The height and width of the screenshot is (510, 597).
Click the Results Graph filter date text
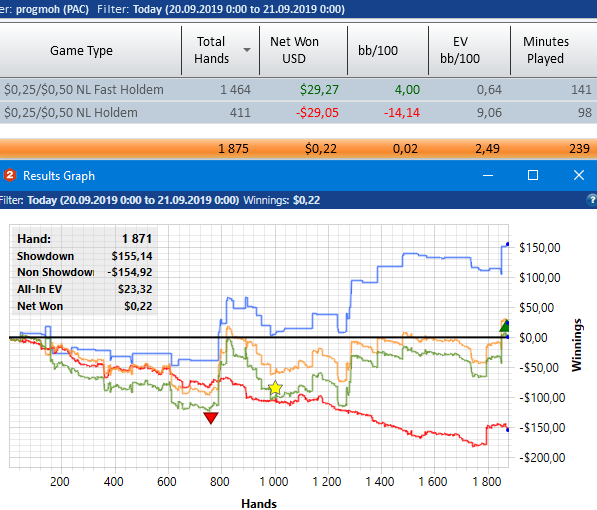point(133,200)
